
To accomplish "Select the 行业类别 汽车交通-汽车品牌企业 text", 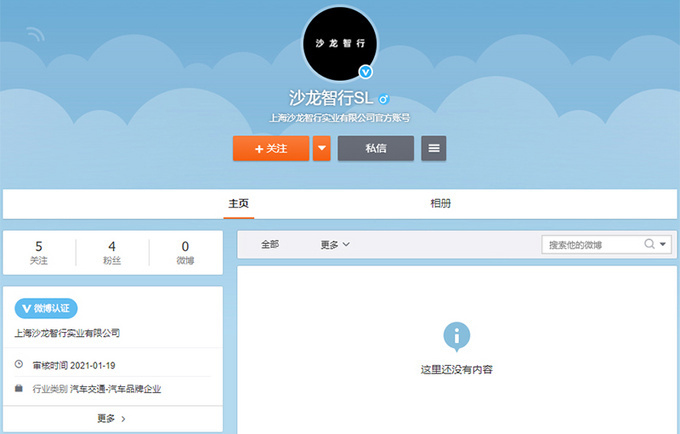I will [97, 389].
